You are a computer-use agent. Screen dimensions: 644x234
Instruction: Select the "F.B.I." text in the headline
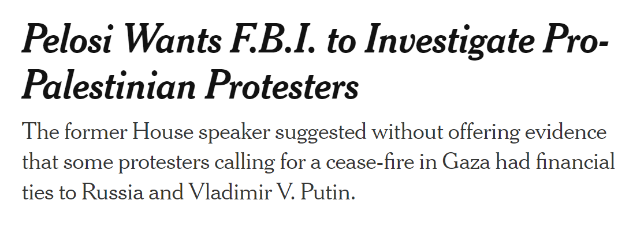tap(272, 41)
